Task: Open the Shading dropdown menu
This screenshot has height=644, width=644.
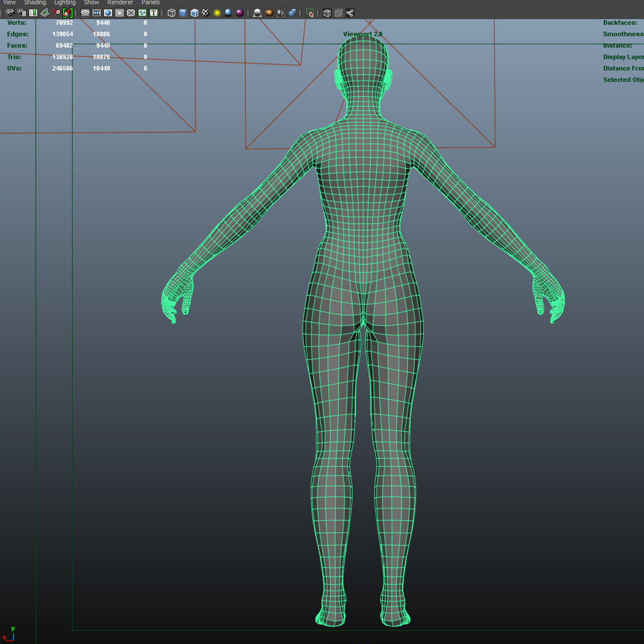Action: point(35,3)
